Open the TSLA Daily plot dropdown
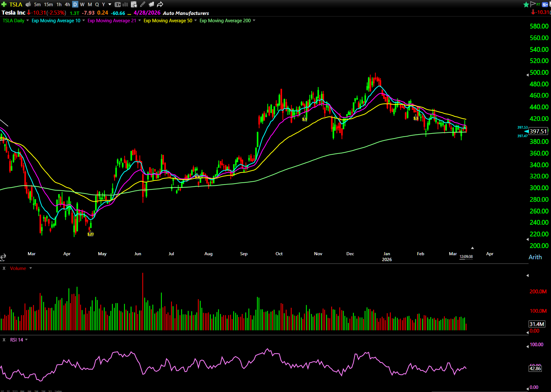This screenshot has width=551, height=392. click(x=28, y=21)
